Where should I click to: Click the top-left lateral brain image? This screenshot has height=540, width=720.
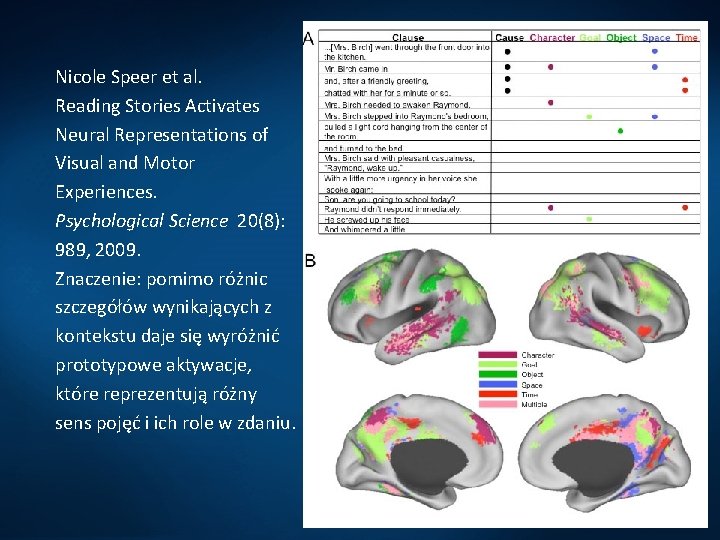coord(411,305)
